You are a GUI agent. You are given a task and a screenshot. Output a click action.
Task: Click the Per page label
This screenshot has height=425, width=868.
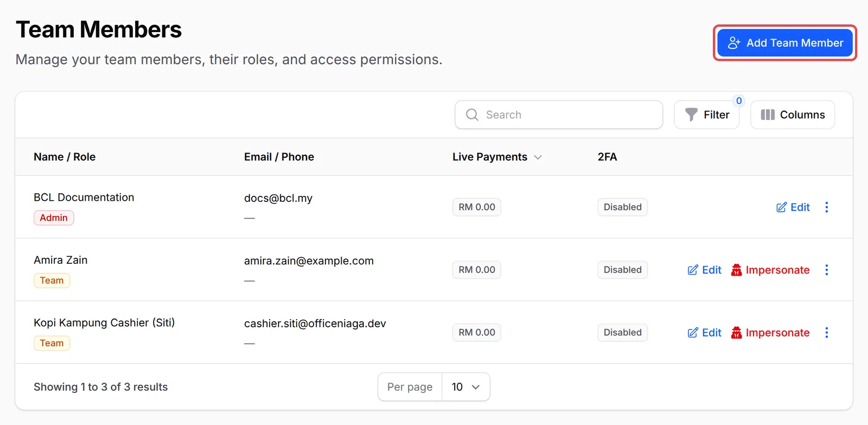coord(410,387)
